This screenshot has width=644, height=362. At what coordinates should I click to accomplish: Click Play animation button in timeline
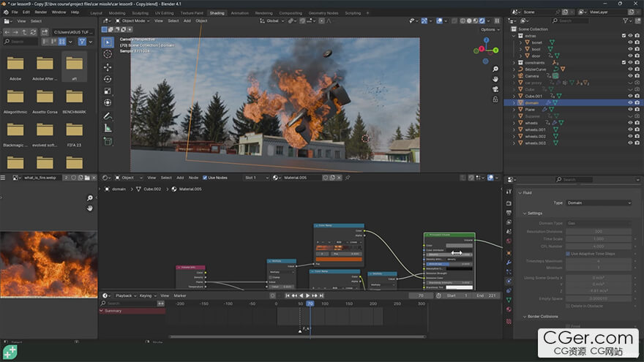(x=308, y=295)
